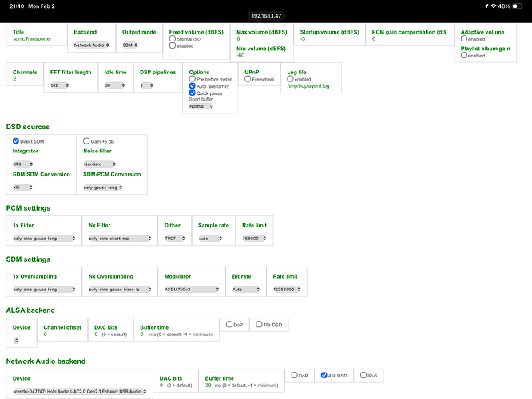Tap the three-dot multitasking icon
The width and height of the screenshot is (532, 399).
click(266, 5)
